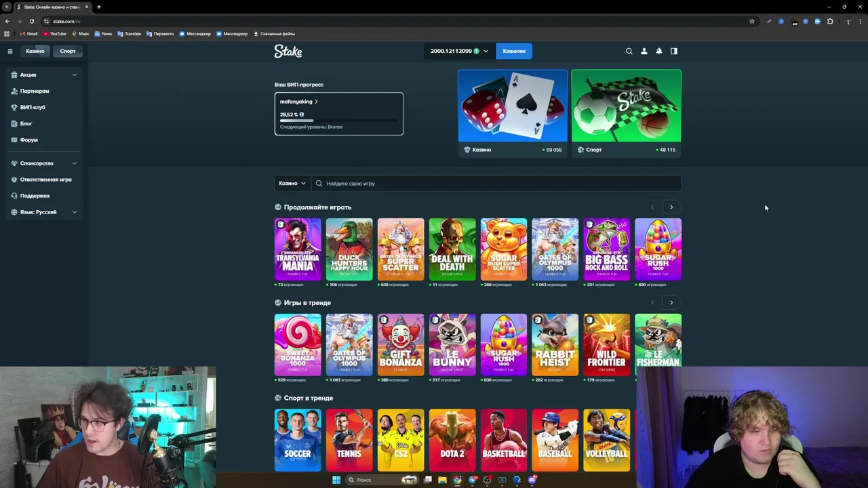This screenshot has height=488, width=868.
Task: Open Chrome extensions puzzle icon
Action: pos(830,21)
